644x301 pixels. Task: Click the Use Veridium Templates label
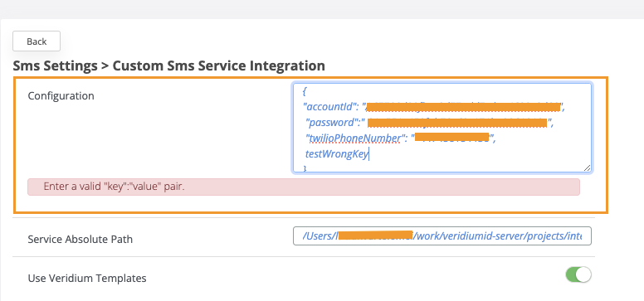click(87, 278)
